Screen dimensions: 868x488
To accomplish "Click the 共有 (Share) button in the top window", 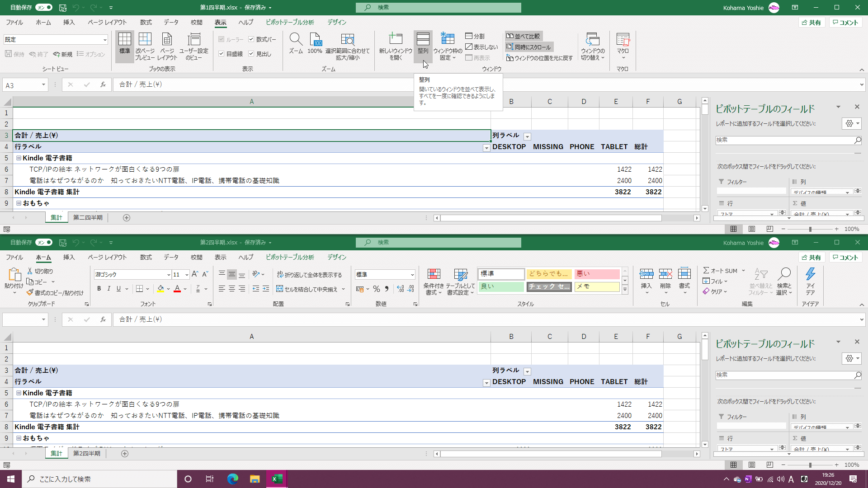I will (x=811, y=23).
